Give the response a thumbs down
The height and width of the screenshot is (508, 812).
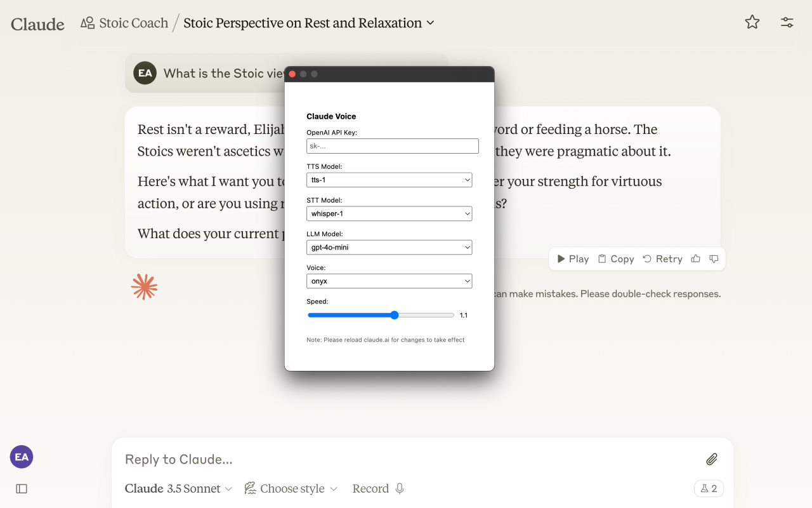point(714,259)
